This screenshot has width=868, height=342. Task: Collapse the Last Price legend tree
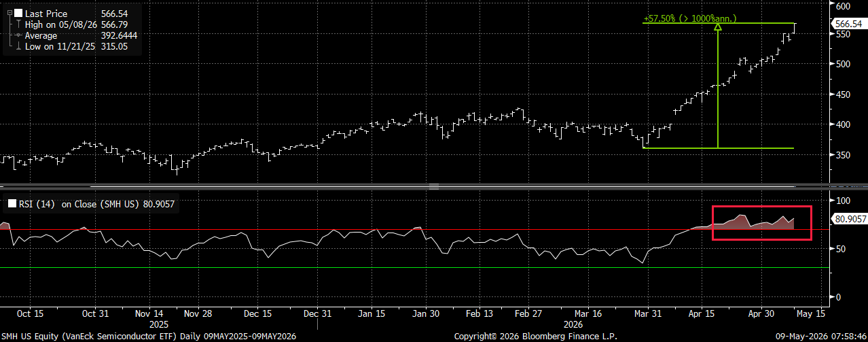point(9,13)
